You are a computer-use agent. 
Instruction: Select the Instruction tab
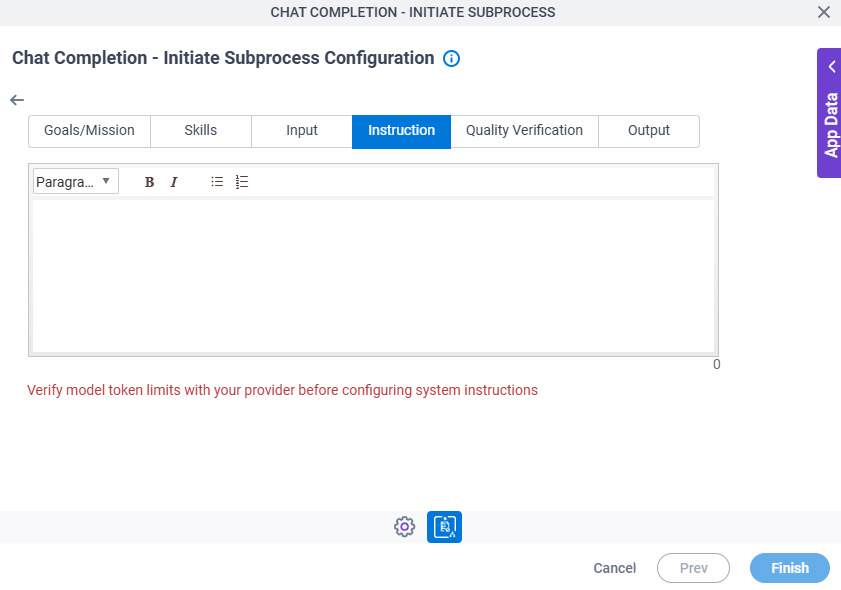[401, 131]
